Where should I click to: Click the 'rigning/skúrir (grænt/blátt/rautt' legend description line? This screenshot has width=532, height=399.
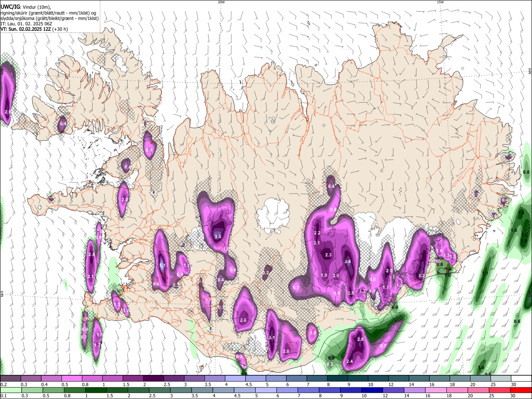tap(48, 12)
